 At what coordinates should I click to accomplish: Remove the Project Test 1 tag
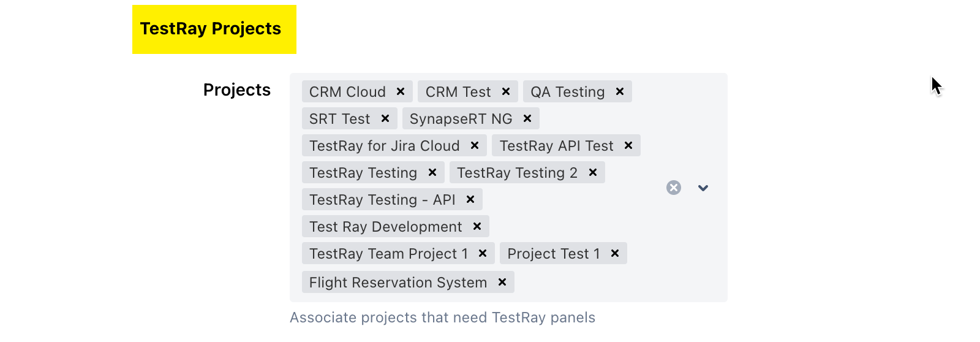pos(615,253)
